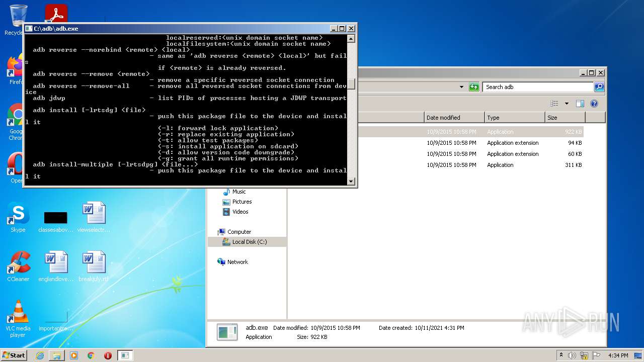This screenshot has height=362, width=644.
Task: Select the 60 KB Application extension row
Action: click(x=436, y=154)
